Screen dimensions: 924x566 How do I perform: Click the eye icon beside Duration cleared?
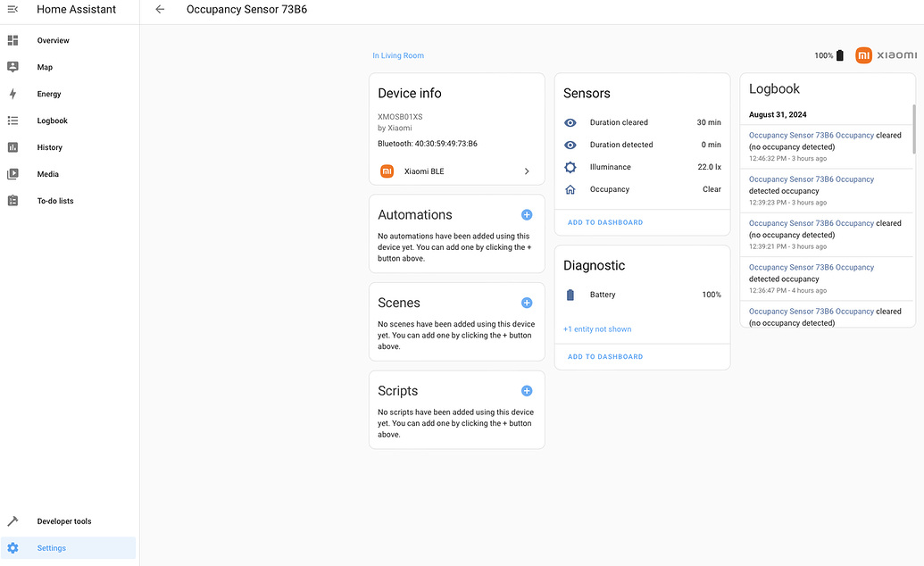(570, 121)
